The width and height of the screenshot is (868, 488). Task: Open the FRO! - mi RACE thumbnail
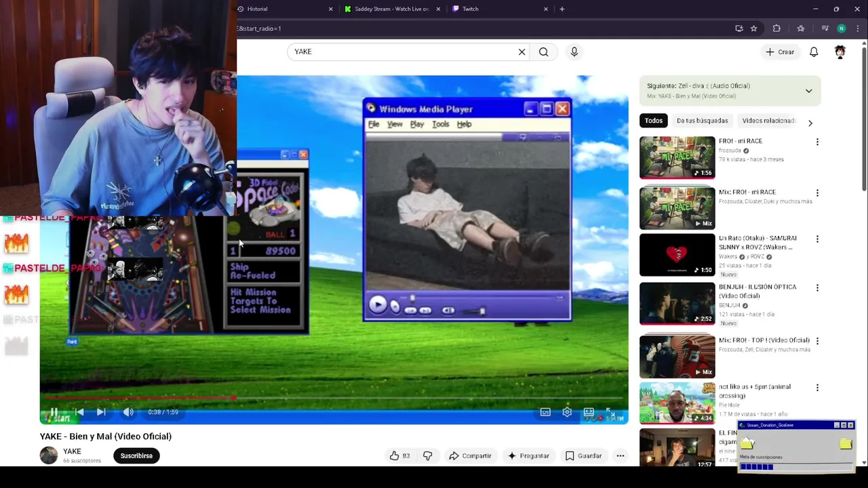click(677, 157)
